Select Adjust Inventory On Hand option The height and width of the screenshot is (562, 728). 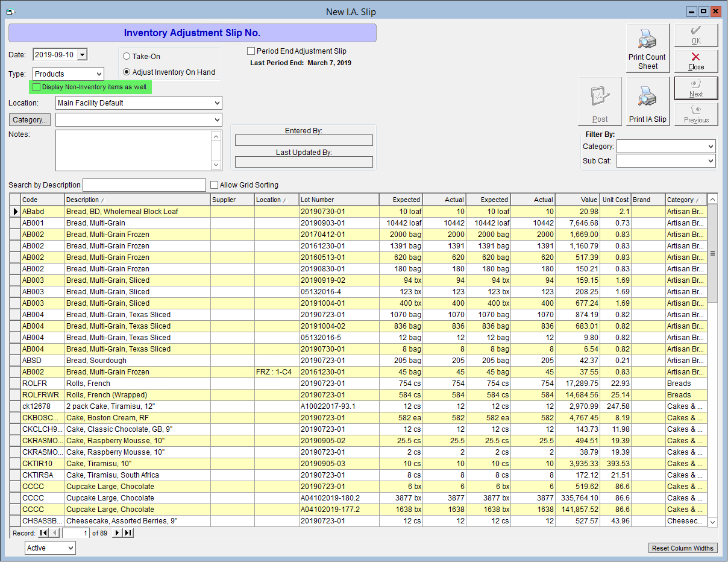[x=127, y=72]
